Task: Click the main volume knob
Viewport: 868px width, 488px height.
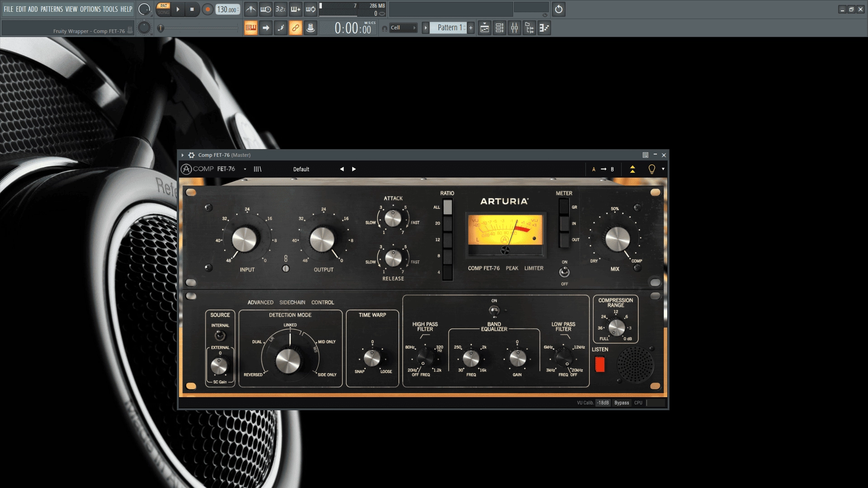Action: (144, 9)
